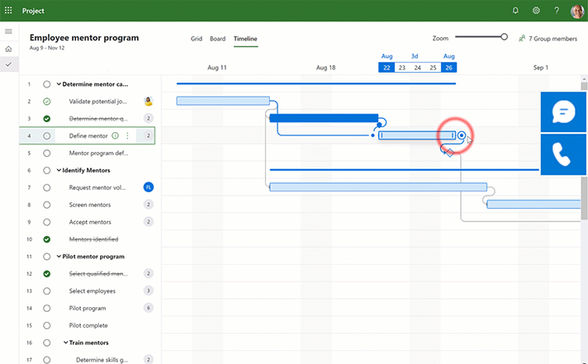Viewport: 588px width, 364px height.
Task: Open more options on Define mentor row
Action: point(127,136)
